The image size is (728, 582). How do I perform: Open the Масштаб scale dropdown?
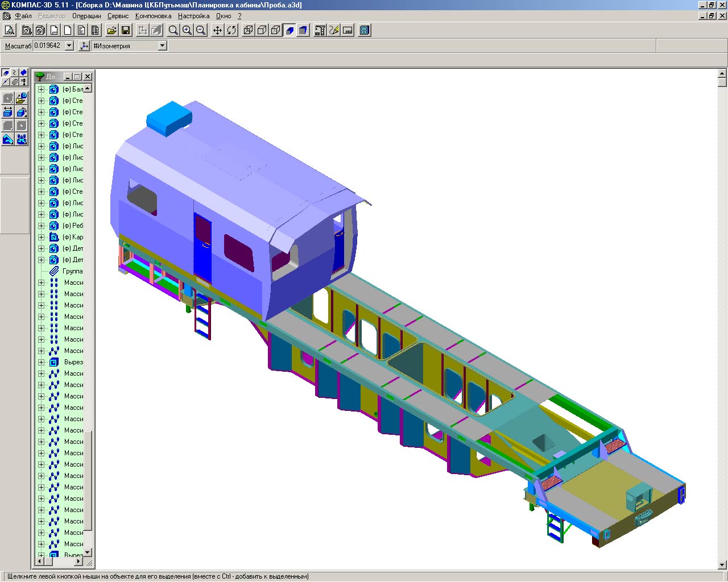click(x=69, y=46)
